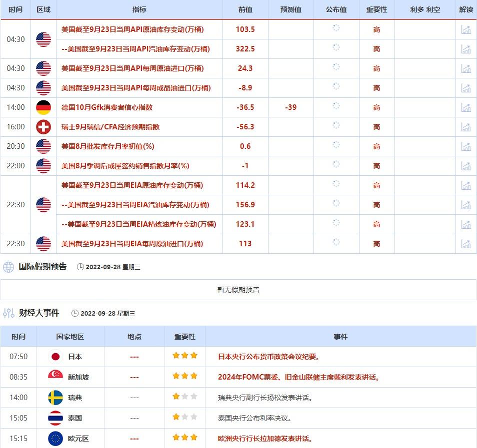
Task: Open 美国截至9月23日当周EIA汽油库存变动 indicator
Action: tap(135, 205)
